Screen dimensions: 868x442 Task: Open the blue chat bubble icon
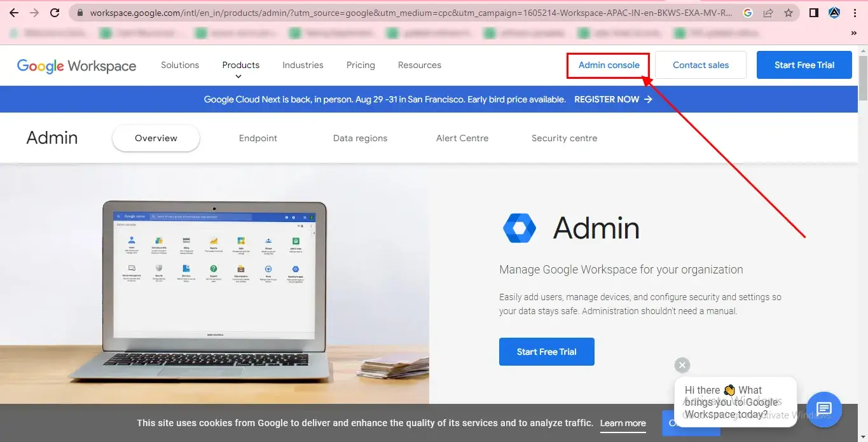pos(824,408)
